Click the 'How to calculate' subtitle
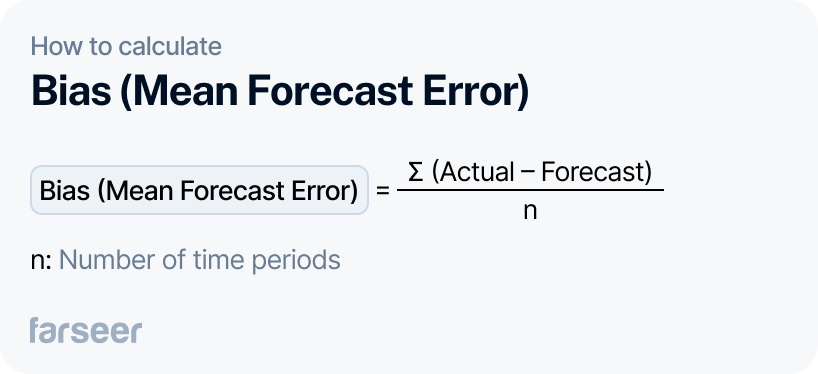The height and width of the screenshot is (374, 818). click(126, 46)
